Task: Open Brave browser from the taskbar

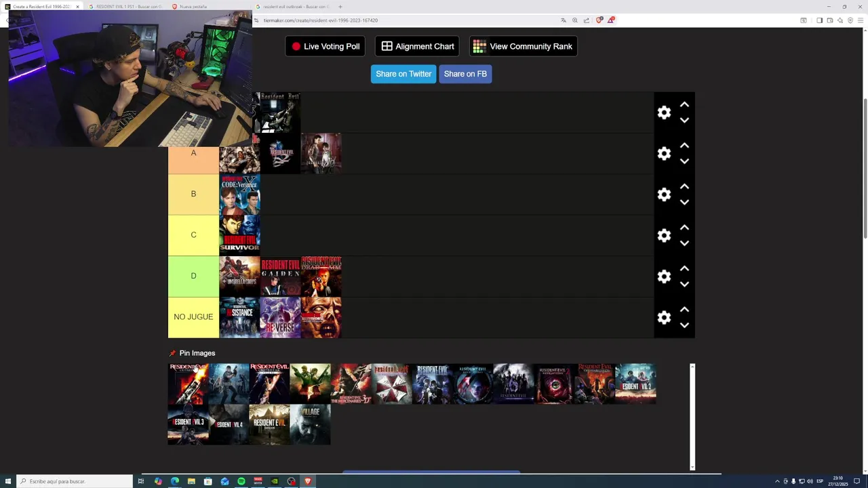Action: (308, 481)
